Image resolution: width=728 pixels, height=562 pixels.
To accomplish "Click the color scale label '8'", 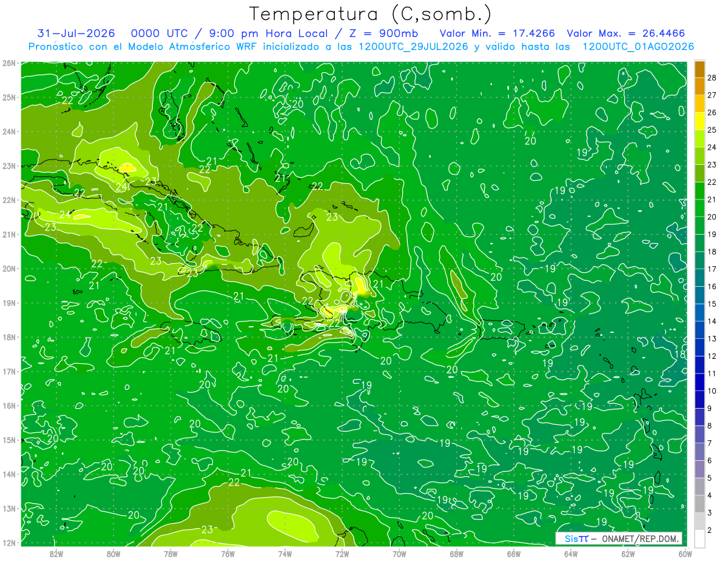I will coord(710,426).
